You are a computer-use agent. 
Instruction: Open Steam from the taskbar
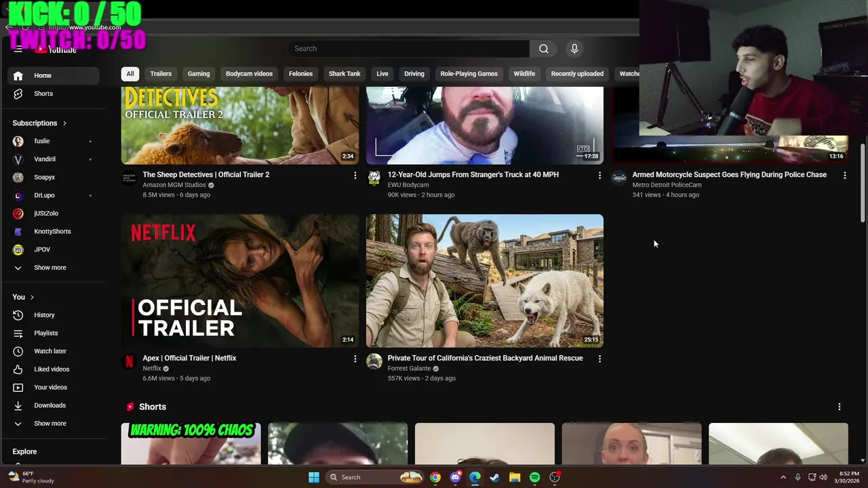494,477
